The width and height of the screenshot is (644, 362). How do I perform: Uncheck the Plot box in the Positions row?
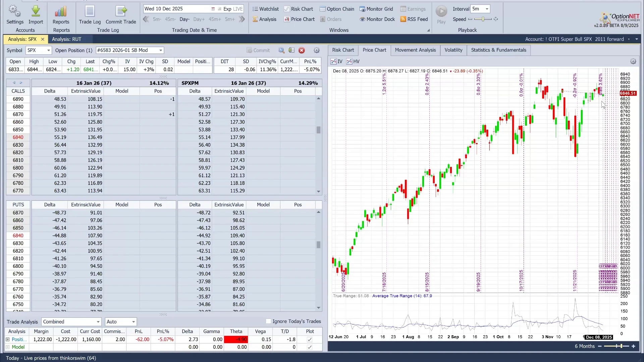[x=310, y=340]
